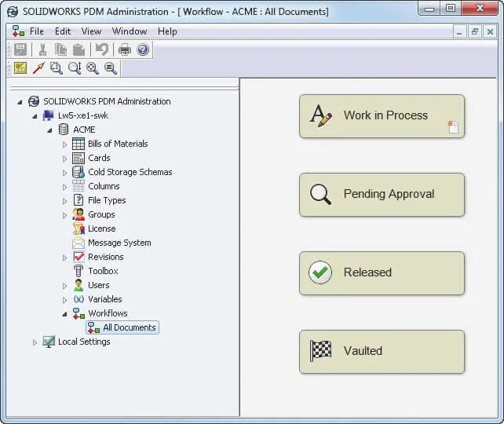Click the Variables (x) icon

[79, 299]
